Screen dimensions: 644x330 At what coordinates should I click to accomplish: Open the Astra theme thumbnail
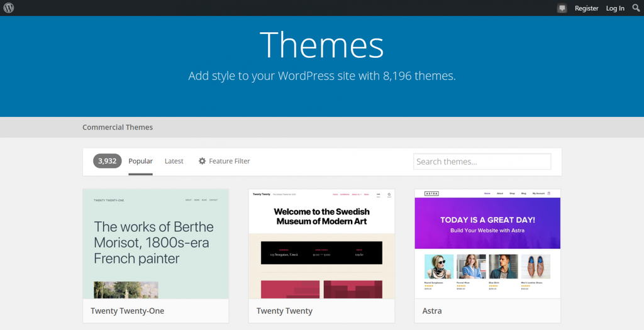click(x=487, y=244)
